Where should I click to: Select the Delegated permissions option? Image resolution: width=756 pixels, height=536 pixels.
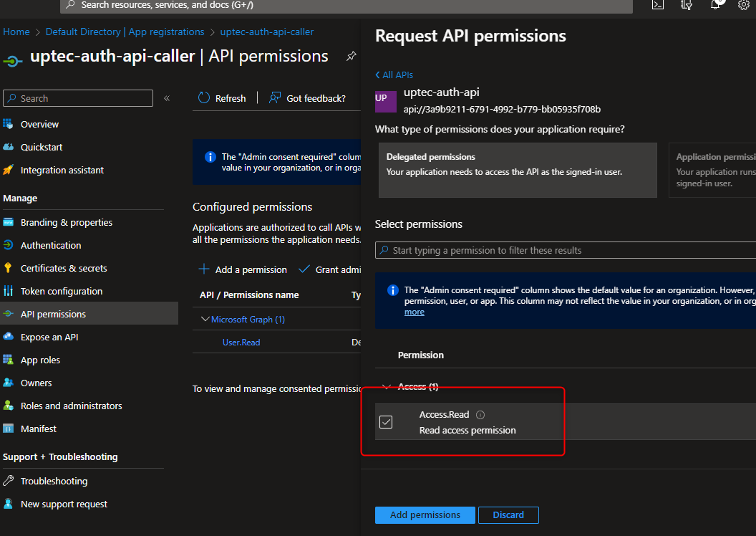(x=517, y=170)
